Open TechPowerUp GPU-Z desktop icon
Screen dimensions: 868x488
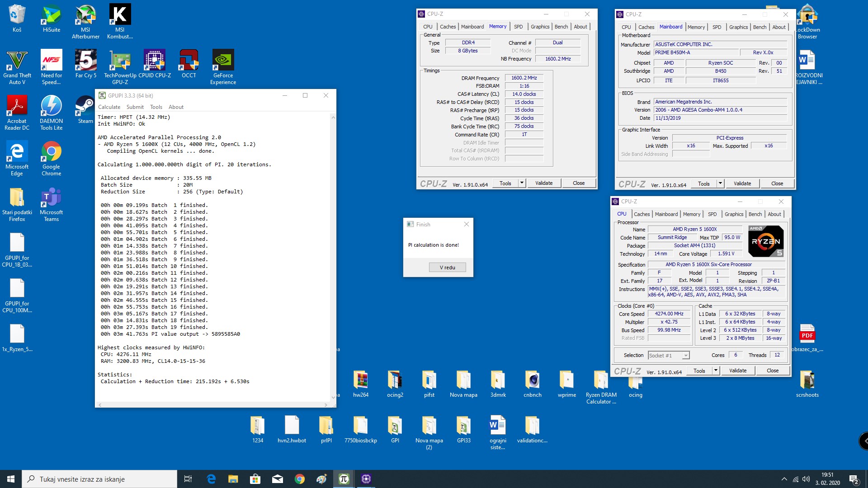click(x=120, y=67)
